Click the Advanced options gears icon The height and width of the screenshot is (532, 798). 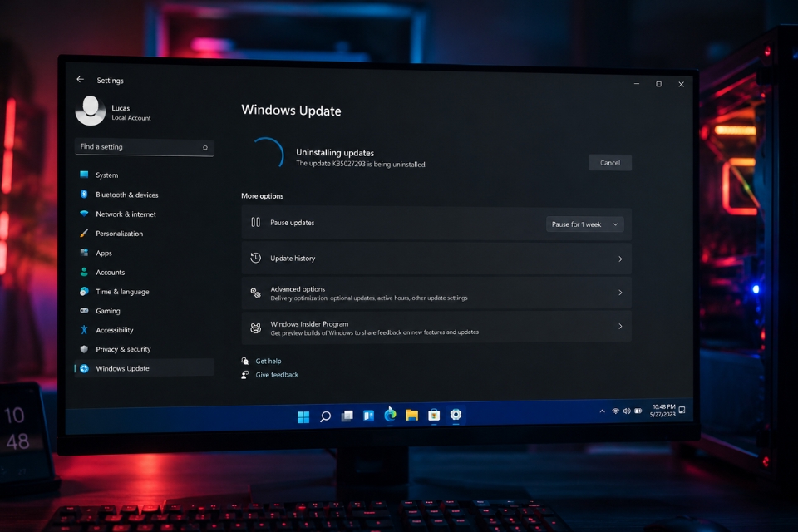click(x=255, y=293)
